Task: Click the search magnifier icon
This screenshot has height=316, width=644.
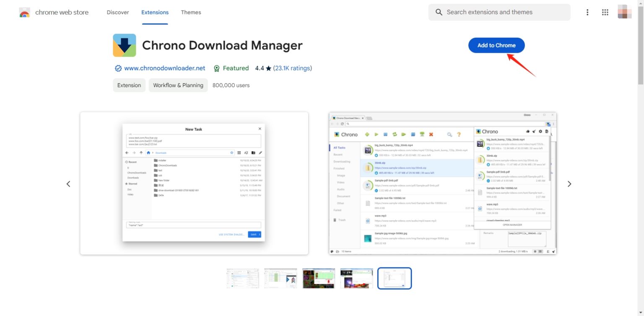Action: tap(439, 12)
